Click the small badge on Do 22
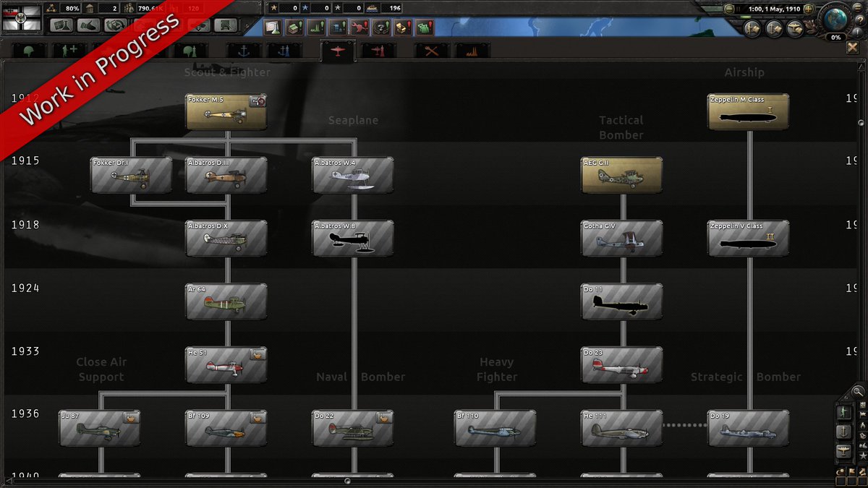Screen dimensions: 868x488 (x=384, y=417)
